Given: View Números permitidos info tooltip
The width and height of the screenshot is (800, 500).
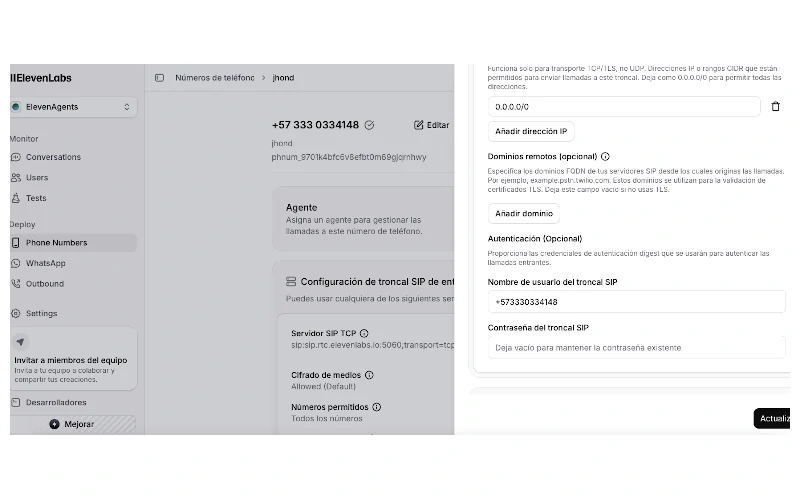Looking at the screenshot, I should pos(377,407).
